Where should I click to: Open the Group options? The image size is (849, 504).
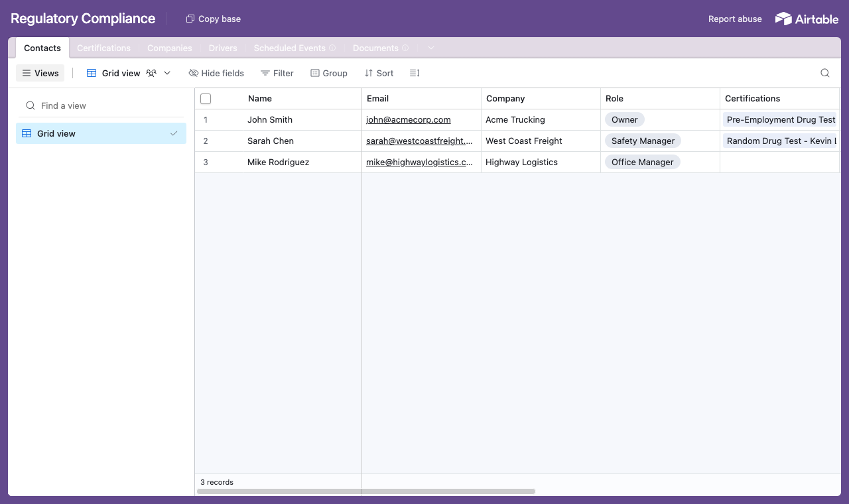(329, 73)
